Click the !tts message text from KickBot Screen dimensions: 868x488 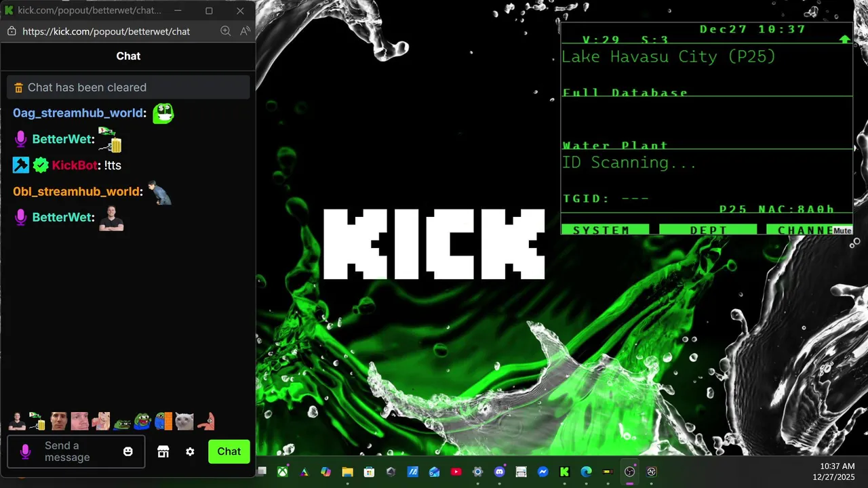113,165
